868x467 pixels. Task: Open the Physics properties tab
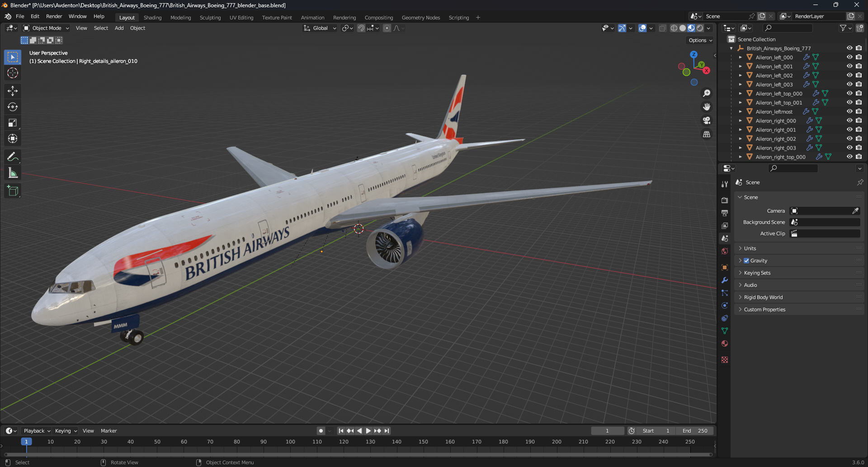pyautogui.click(x=725, y=305)
